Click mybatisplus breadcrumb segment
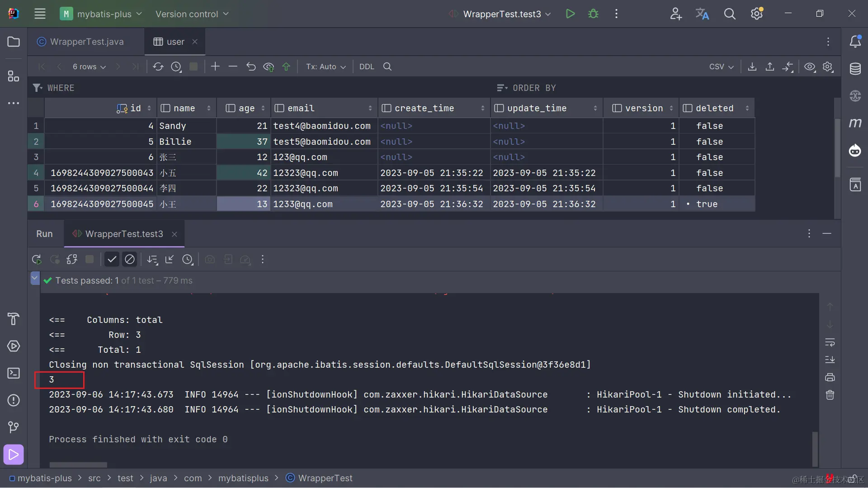Image resolution: width=868 pixels, height=488 pixels. pos(243,478)
